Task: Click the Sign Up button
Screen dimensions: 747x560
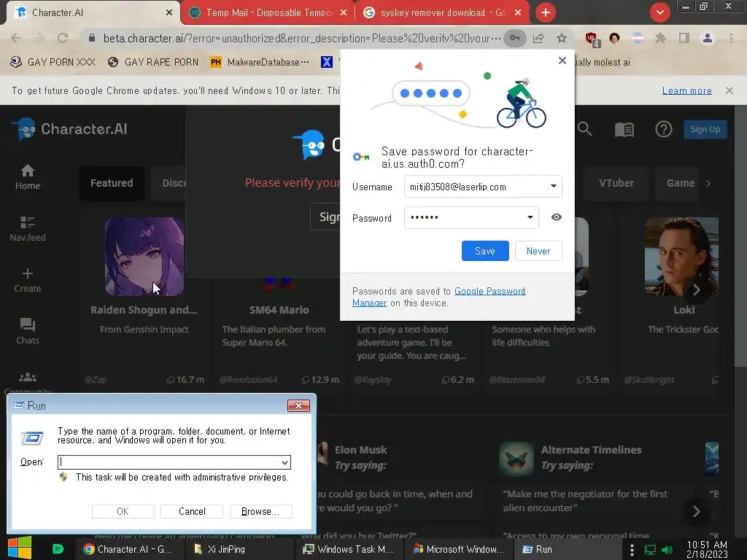Action: 705,129
